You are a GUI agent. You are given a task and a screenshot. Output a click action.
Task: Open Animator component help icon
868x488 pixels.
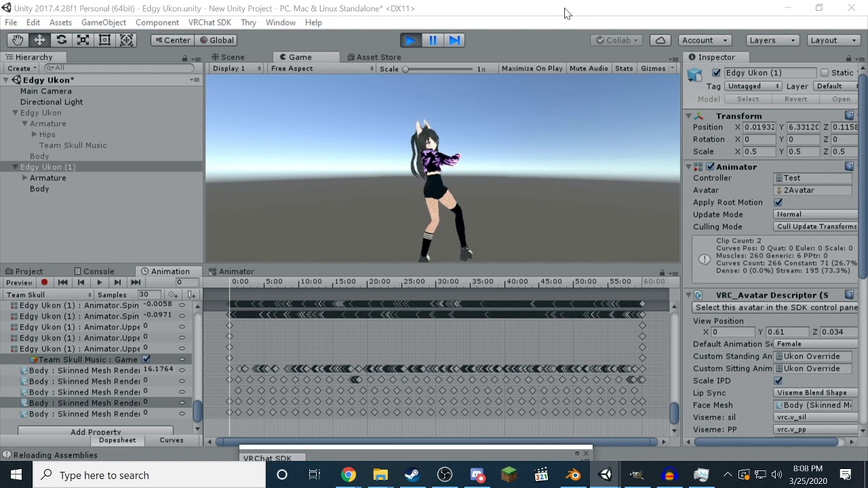[x=849, y=167]
